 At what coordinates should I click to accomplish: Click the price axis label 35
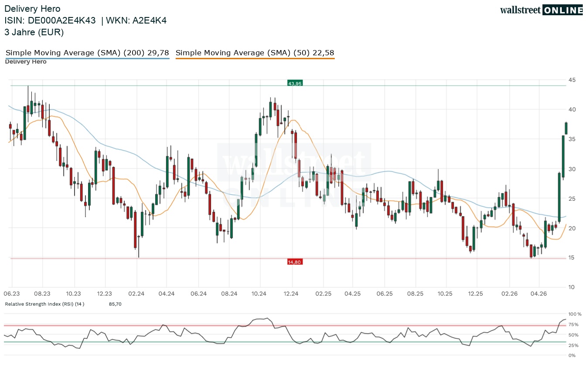571,139
